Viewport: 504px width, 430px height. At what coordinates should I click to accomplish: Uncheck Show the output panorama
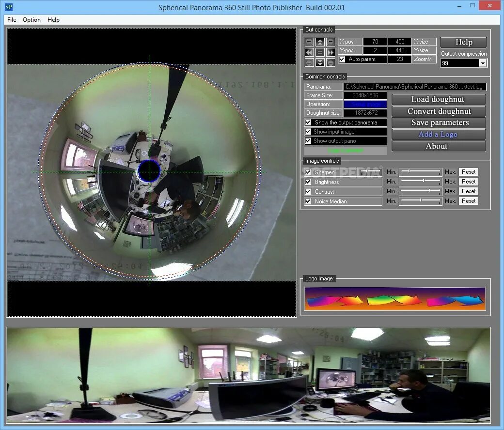click(308, 123)
